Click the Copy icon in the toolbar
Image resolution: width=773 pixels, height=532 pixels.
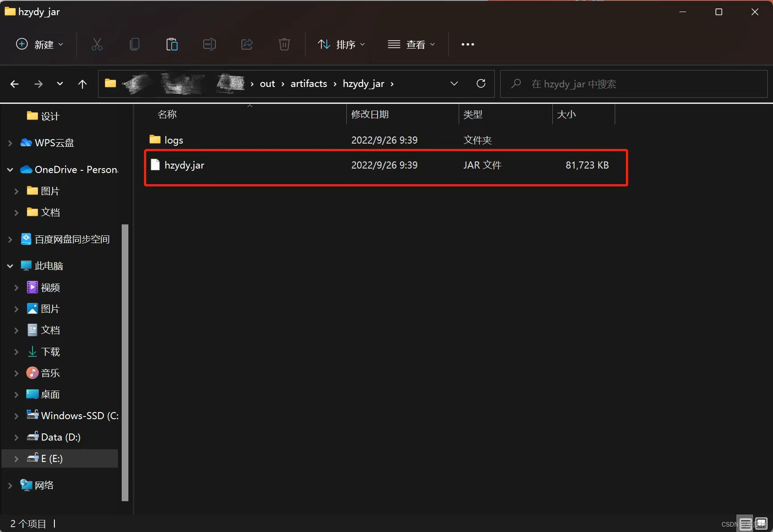click(x=135, y=44)
